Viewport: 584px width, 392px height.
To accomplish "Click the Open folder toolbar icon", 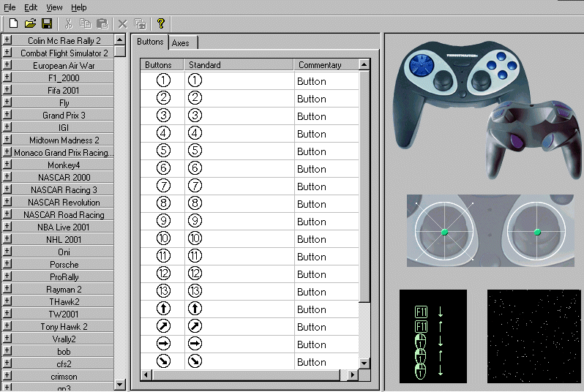I will 30,23.
